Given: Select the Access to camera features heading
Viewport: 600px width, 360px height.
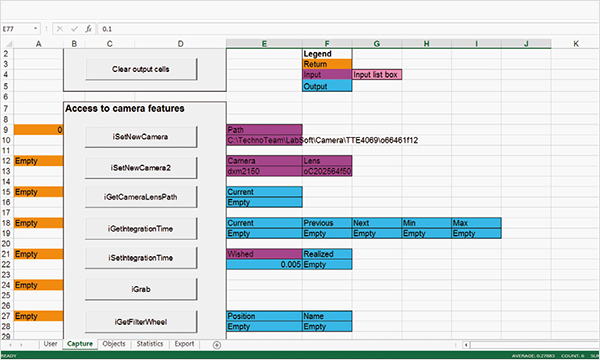Looking at the screenshot, I should (x=125, y=109).
